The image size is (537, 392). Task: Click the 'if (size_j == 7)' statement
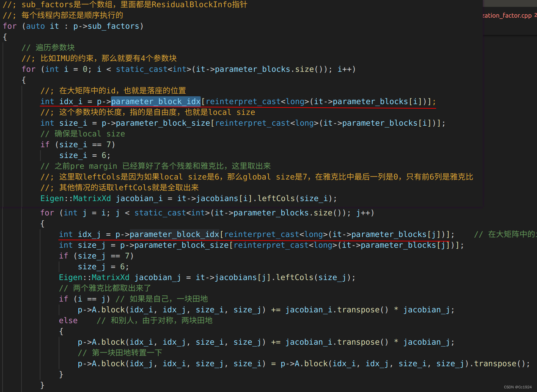(x=96, y=256)
